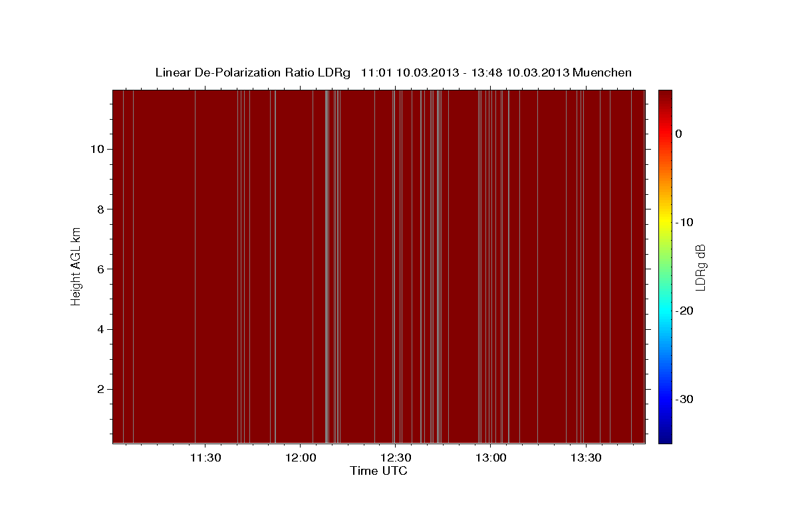Click the 12:30 time tick label

point(396,458)
